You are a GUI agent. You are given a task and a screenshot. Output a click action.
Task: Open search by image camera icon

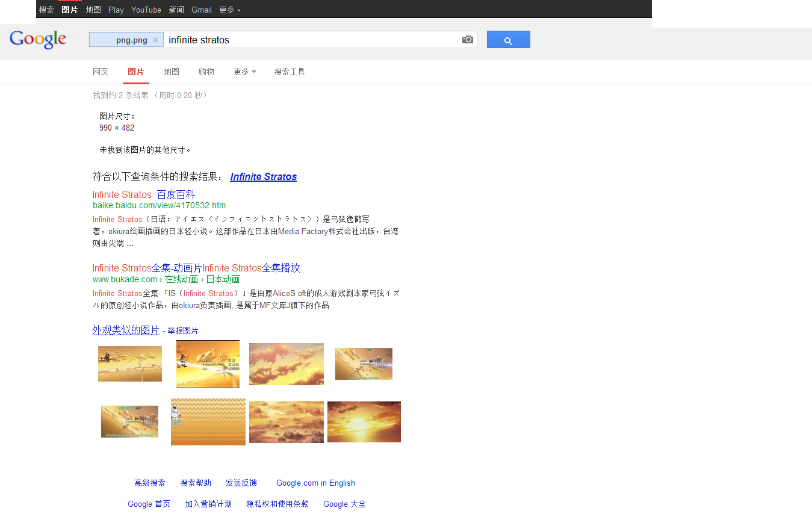(468, 40)
